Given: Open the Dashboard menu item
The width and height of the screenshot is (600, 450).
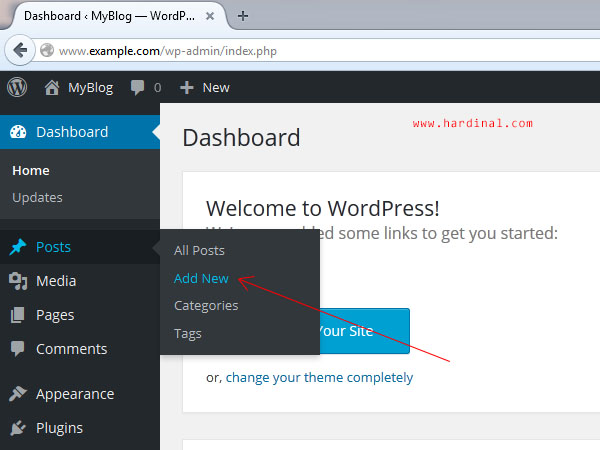Looking at the screenshot, I should point(80,132).
